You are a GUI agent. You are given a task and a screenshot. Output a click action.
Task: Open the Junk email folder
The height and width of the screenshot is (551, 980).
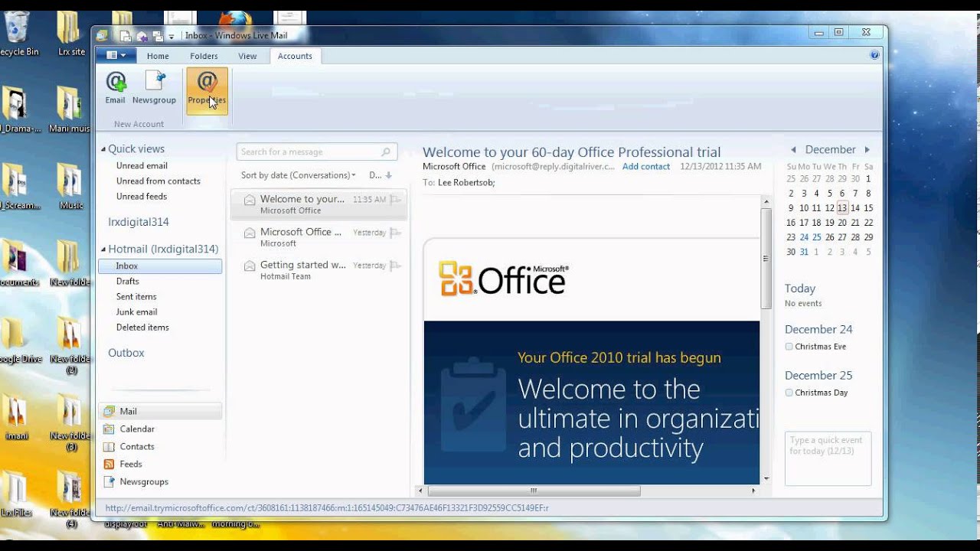[x=136, y=311]
